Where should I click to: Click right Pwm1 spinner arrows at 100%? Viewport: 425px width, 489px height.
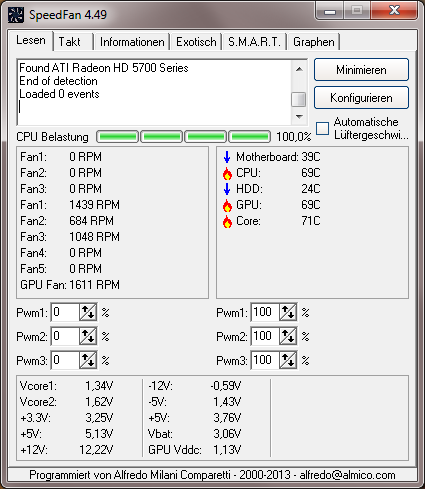(x=288, y=312)
